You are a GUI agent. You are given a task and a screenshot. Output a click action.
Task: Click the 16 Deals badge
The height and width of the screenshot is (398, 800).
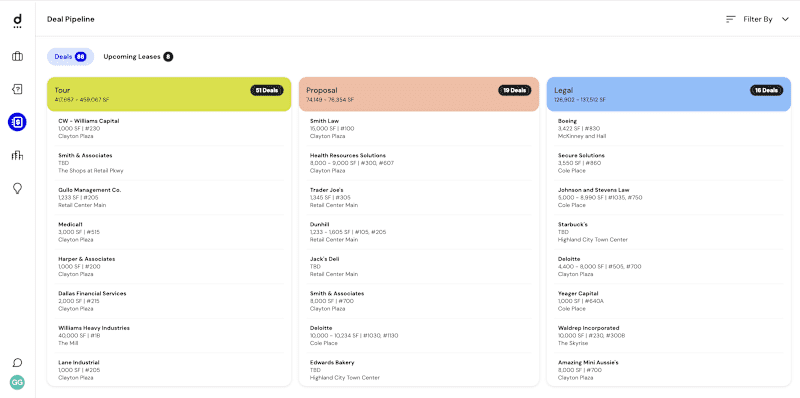(x=767, y=90)
